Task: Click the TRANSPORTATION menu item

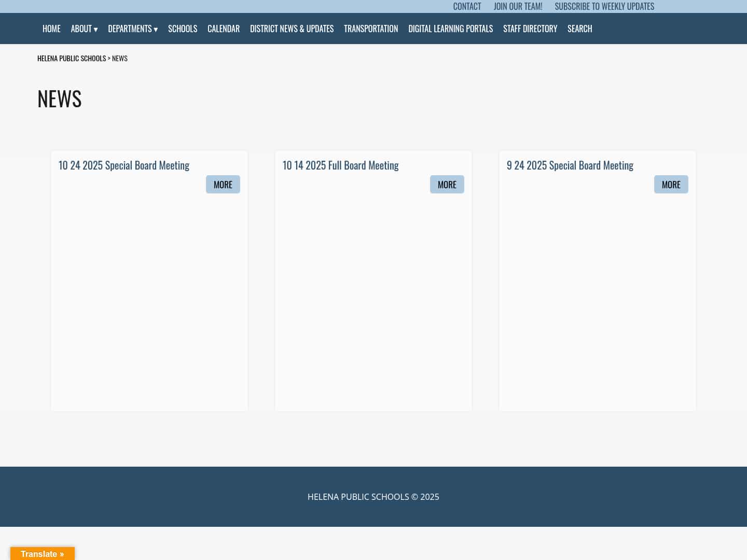Action: (x=370, y=29)
